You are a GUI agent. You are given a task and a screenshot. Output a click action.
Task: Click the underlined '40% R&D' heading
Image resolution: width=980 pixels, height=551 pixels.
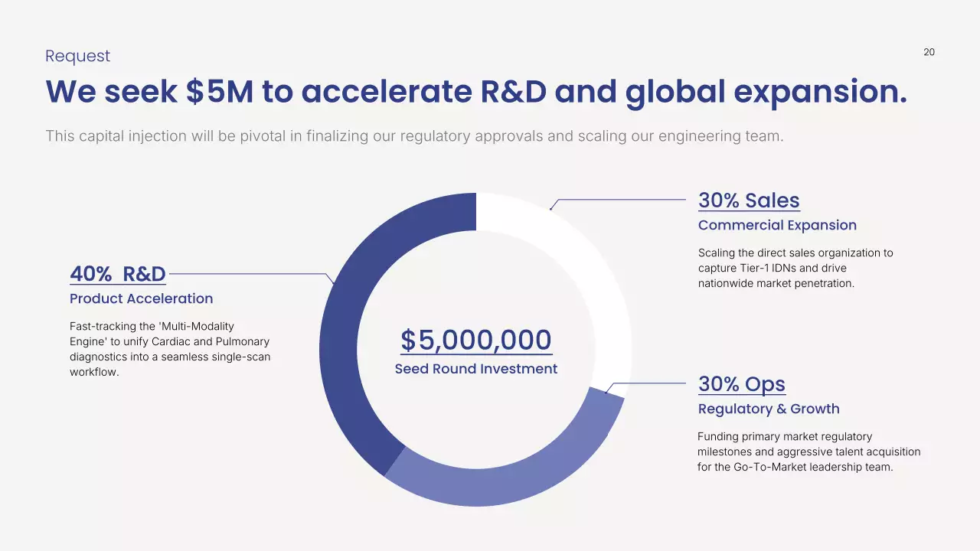(x=117, y=274)
